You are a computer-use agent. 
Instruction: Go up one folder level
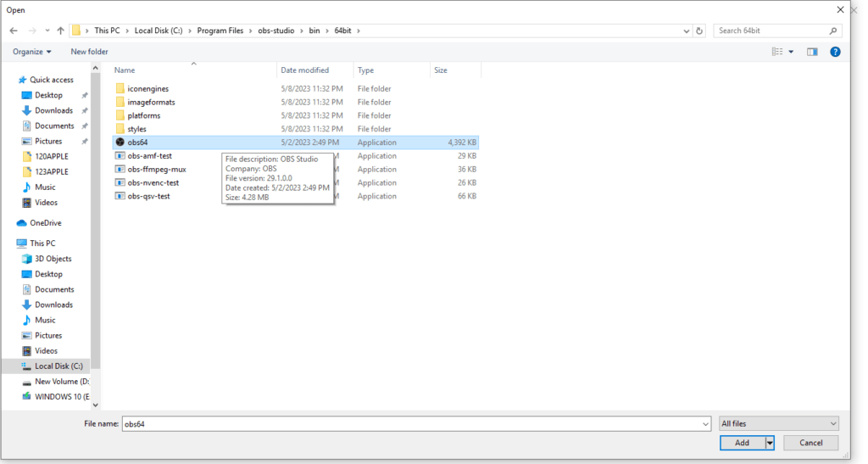(60, 31)
